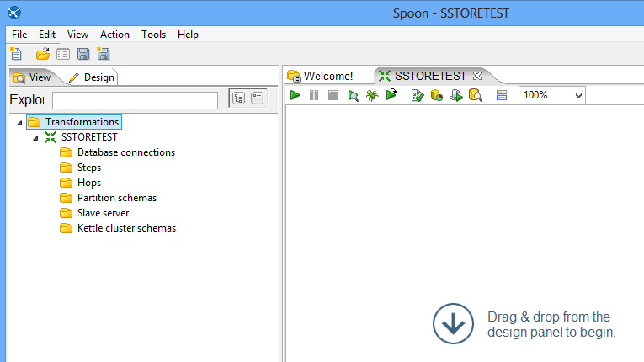The height and width of the screenshot is (362, 644).
Task: Preview this transformation icon
Action: pos(353,96)
